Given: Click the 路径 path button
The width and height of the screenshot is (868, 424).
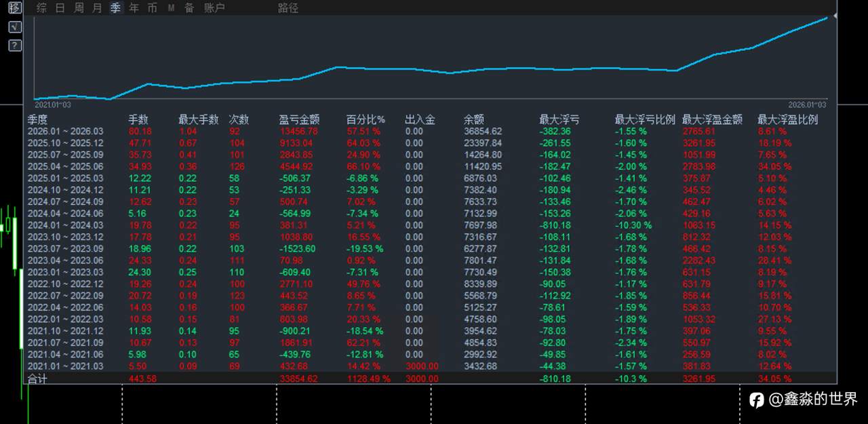Looking at the screenshot, I should [288, 8].
